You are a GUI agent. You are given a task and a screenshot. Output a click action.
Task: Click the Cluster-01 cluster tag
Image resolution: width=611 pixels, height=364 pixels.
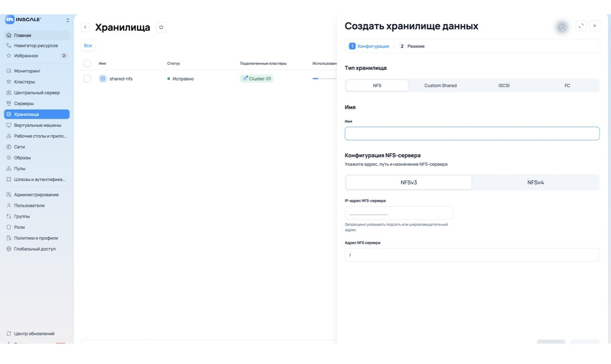click(x=257, y=79)
